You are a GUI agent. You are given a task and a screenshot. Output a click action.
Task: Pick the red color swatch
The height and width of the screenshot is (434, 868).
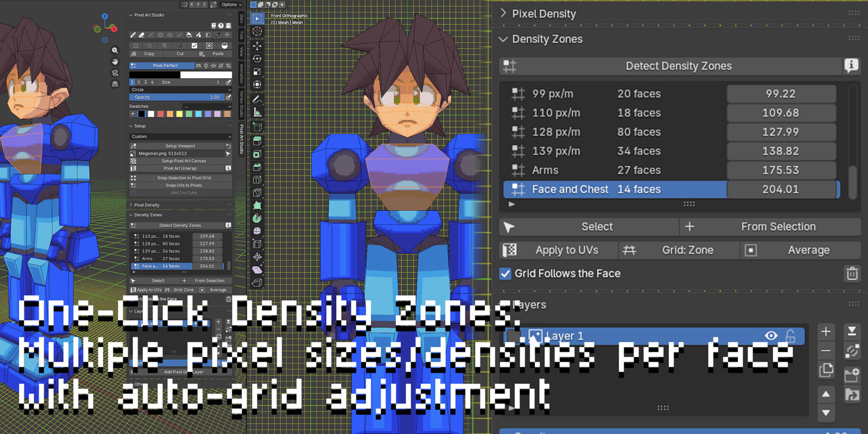pos(160,114)
